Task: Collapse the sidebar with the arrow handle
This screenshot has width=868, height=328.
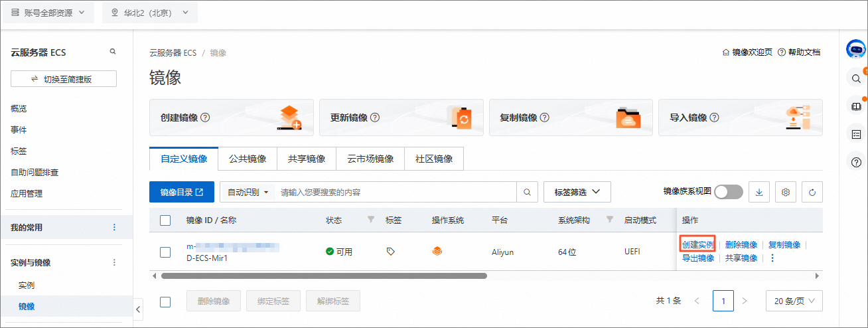Action: (138, 309)
